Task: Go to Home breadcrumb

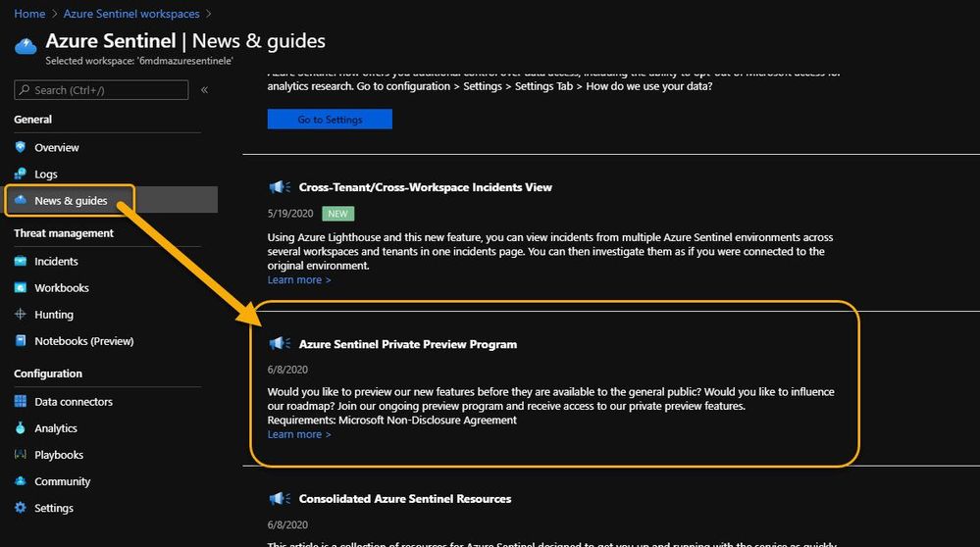Action: [29, 13]
